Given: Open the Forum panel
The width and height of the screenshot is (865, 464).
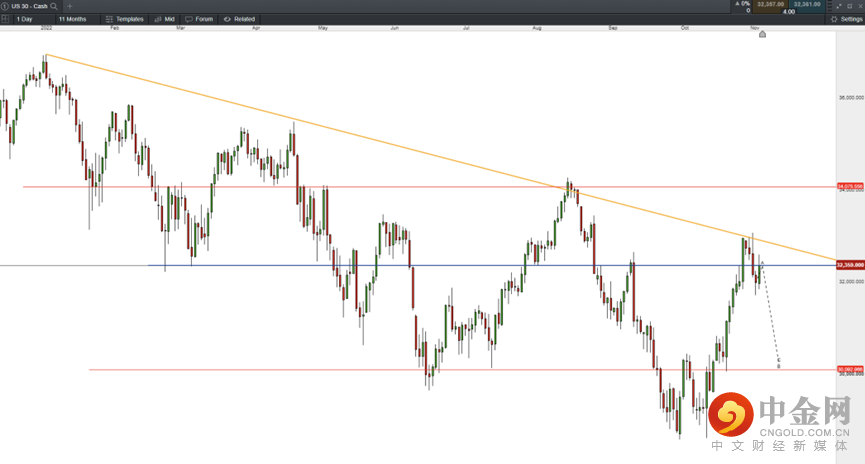Looking at the screenshot, I should coord(199,19).
